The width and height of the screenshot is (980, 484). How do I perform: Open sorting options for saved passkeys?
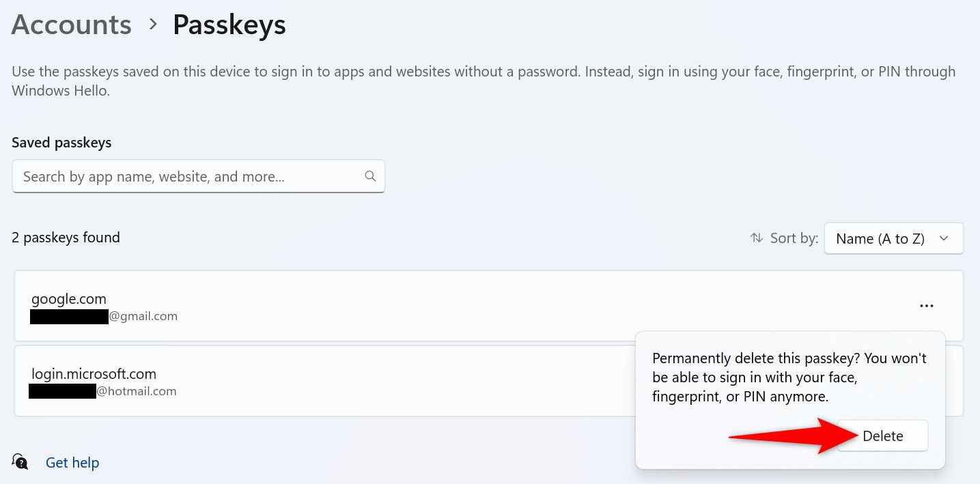pos(893,238)
